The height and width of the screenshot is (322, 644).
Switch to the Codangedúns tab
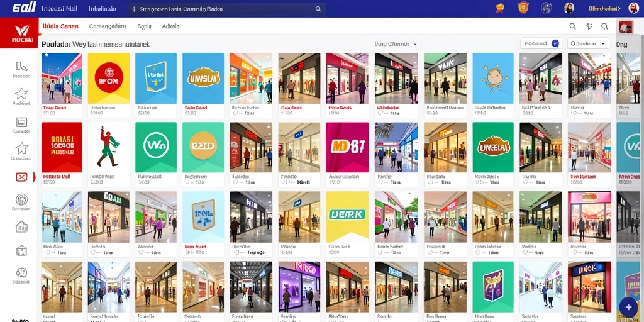108,26
